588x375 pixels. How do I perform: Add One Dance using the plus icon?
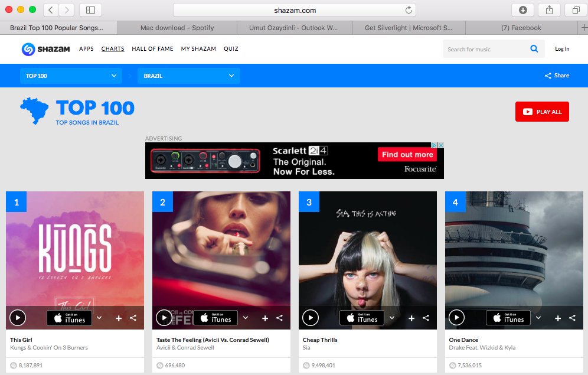[557, 318]
